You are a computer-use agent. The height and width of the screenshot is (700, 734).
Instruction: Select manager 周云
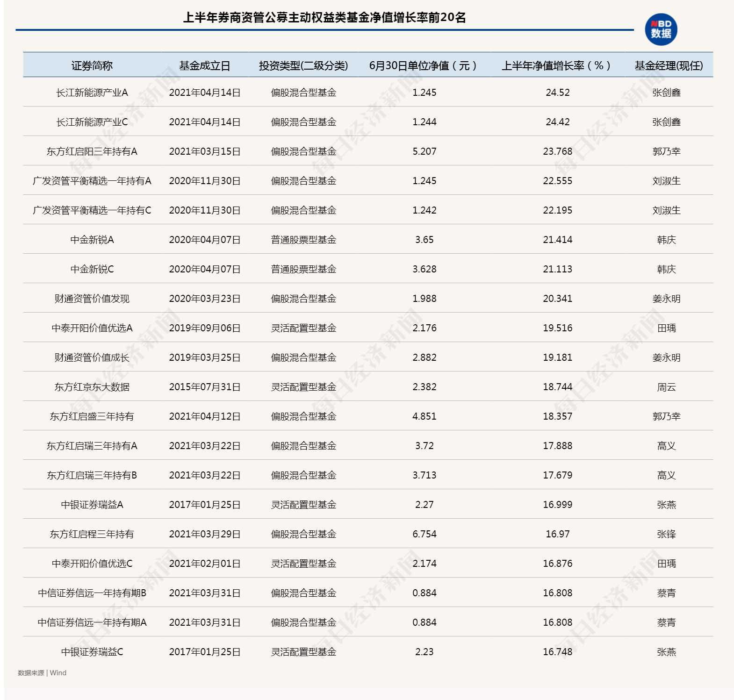[x=667, y=387]
